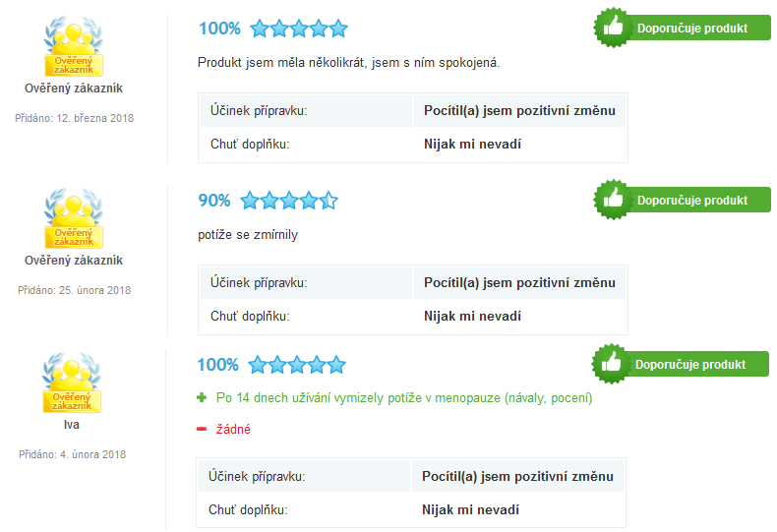Click Iva's verified customer badge icon

(72, 383)
